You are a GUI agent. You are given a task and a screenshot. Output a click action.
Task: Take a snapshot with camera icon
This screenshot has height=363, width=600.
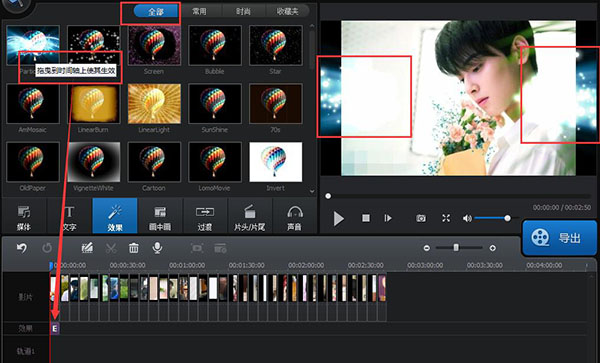click(x=421, y=218)
